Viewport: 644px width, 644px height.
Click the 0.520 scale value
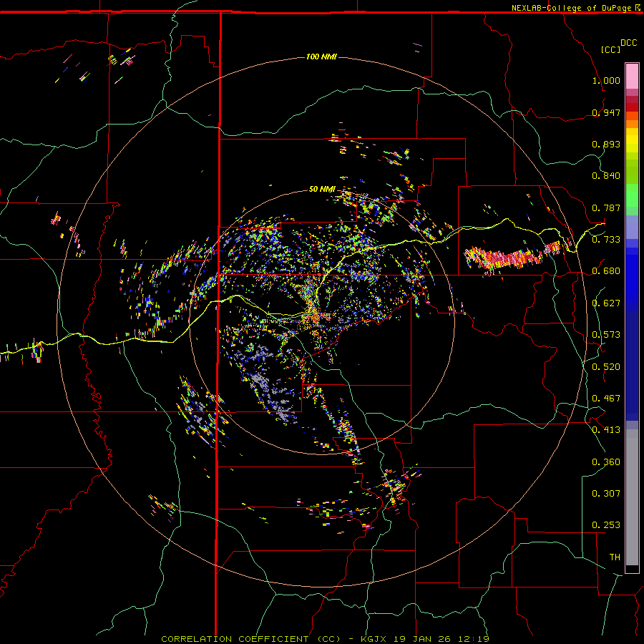606,366
